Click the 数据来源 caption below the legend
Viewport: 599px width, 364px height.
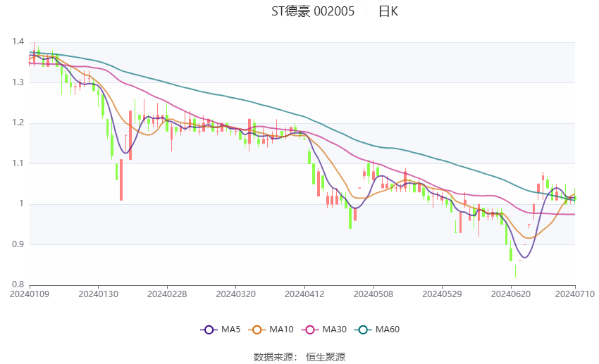click(272, 357)
